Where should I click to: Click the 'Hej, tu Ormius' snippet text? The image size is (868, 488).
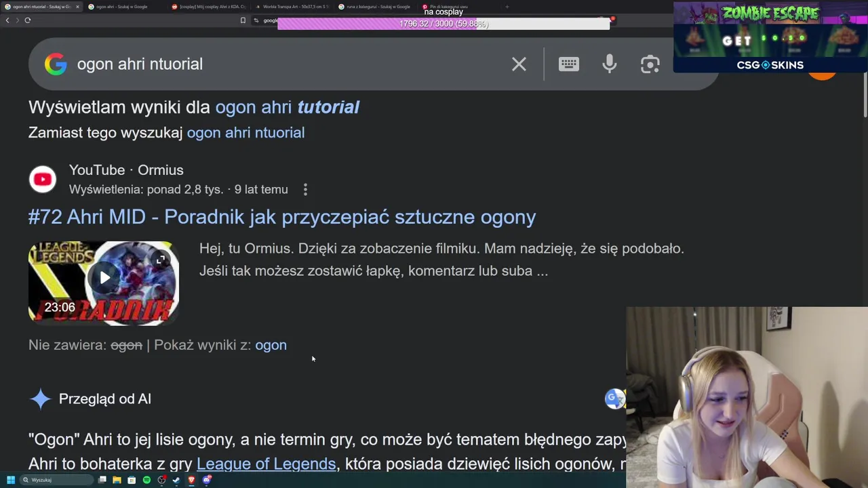click(441, 260)
